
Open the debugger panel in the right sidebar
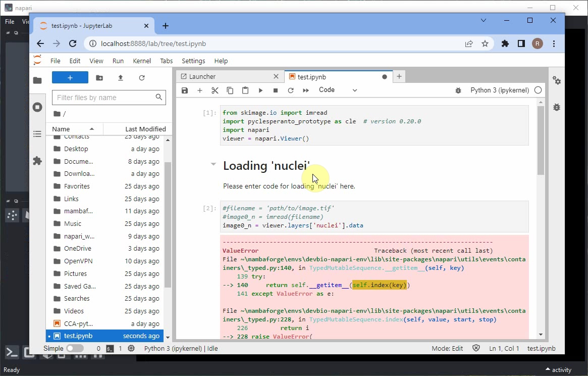point(556,107)
